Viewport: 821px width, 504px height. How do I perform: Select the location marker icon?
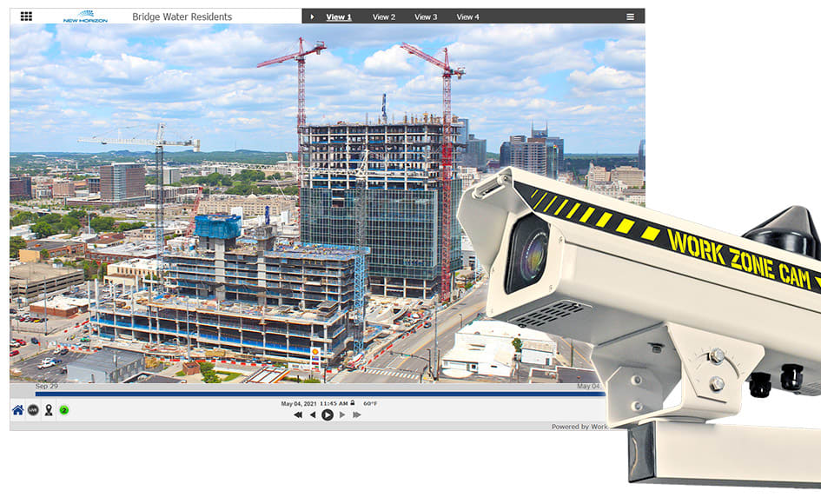pos(48,408)
